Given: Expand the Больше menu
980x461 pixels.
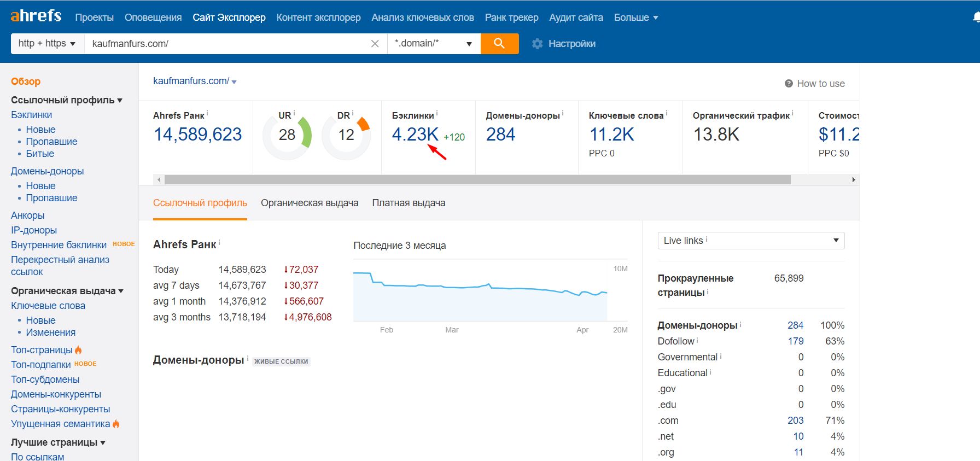Looking at the screenshot, I should [636, 17].
